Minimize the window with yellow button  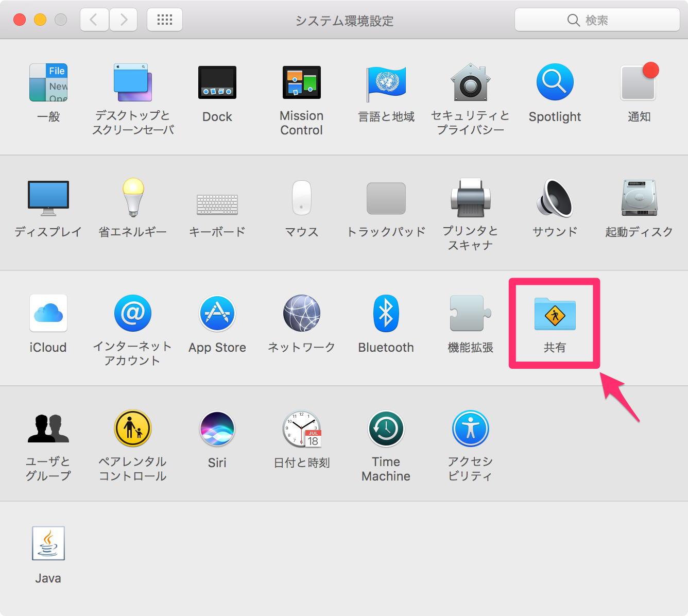click(x=40, y=20)
